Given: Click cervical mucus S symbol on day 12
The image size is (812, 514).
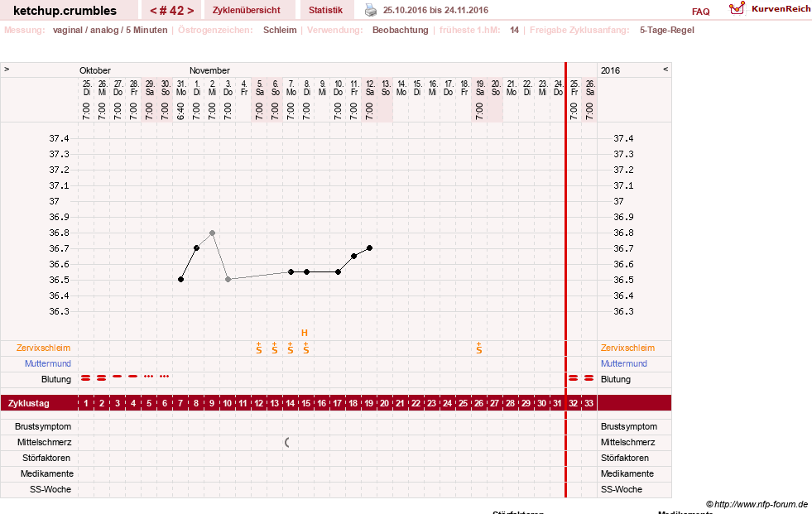Looking at the screenshot, I should coord(259,348).
